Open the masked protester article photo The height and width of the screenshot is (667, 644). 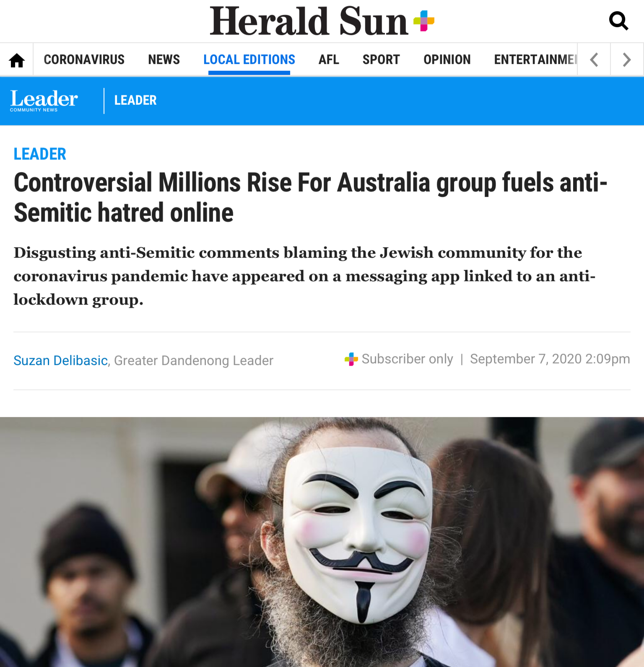[322, 542]
